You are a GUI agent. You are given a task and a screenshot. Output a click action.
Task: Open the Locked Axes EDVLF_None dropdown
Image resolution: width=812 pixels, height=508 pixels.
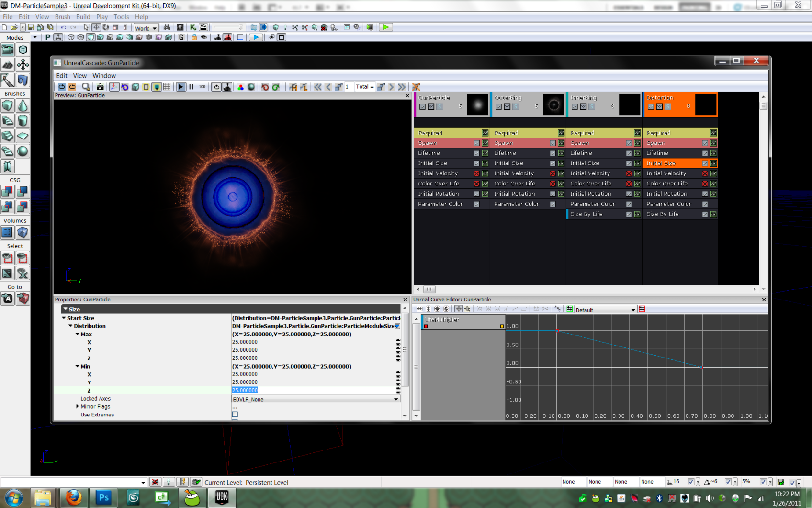pyautogui.click(x=396, y=399)
